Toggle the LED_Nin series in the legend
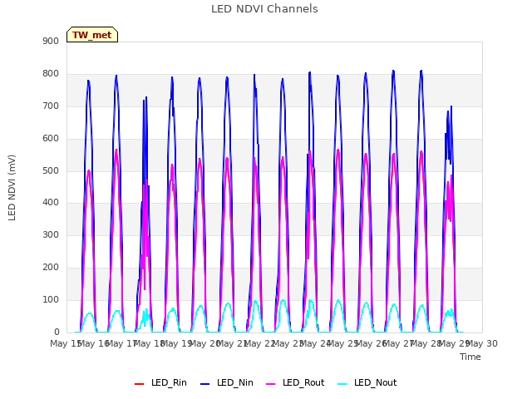The image size is (532, 399). pos(227,382)
